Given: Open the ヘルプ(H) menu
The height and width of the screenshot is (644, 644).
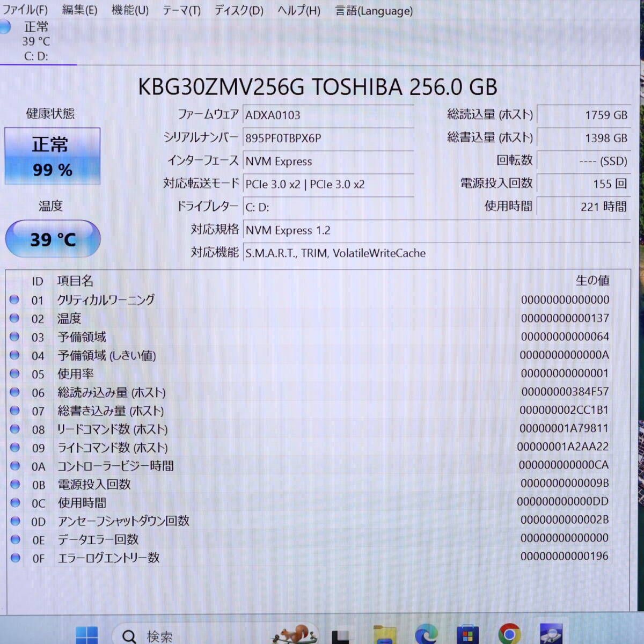Looking at the screenshot, I should point(299,10).
